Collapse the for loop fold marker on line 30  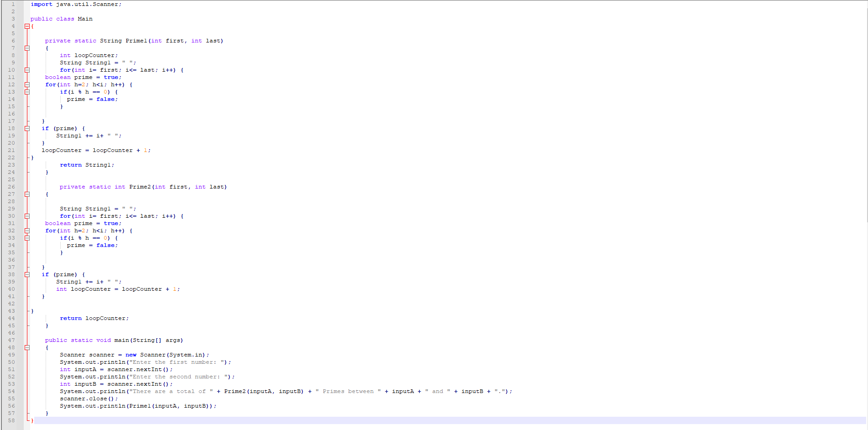27,216
